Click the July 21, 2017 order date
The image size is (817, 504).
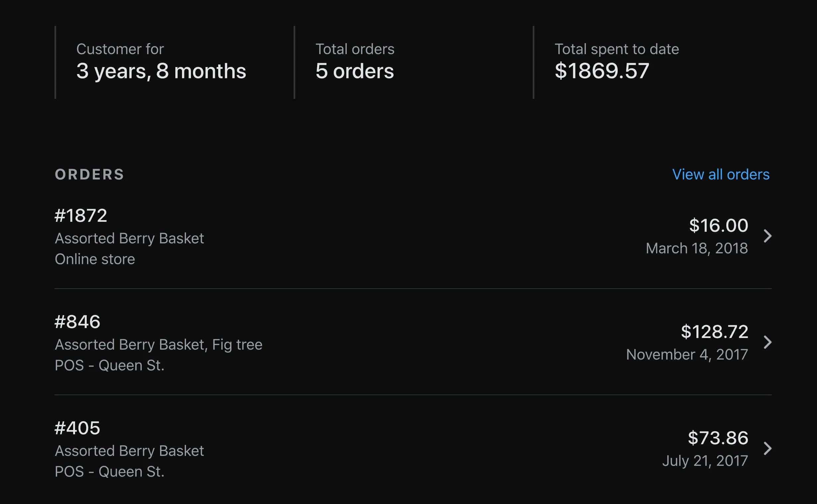tap(705, 461)
